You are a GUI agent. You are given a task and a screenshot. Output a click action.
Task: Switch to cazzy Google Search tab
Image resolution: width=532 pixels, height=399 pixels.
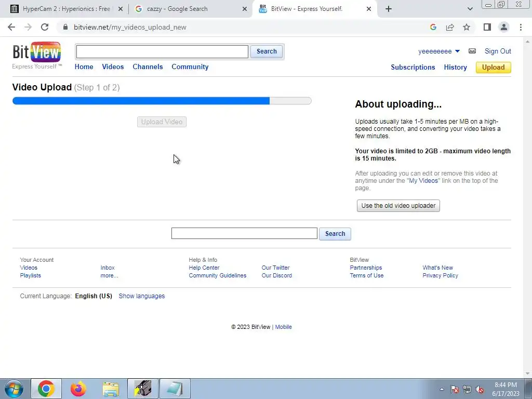click(177, 9)
